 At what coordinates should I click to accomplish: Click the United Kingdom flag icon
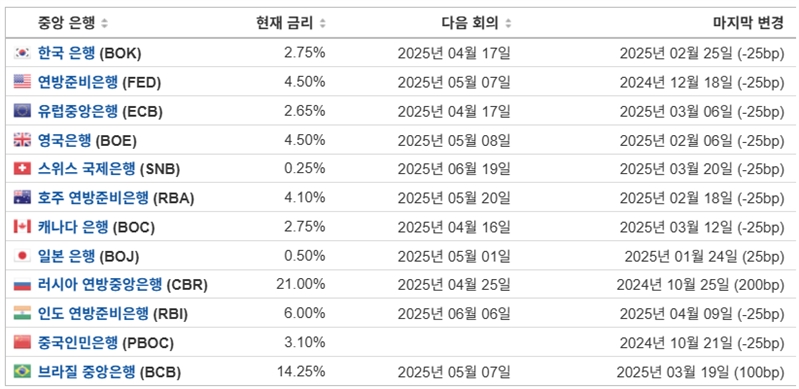coord(22,140)
